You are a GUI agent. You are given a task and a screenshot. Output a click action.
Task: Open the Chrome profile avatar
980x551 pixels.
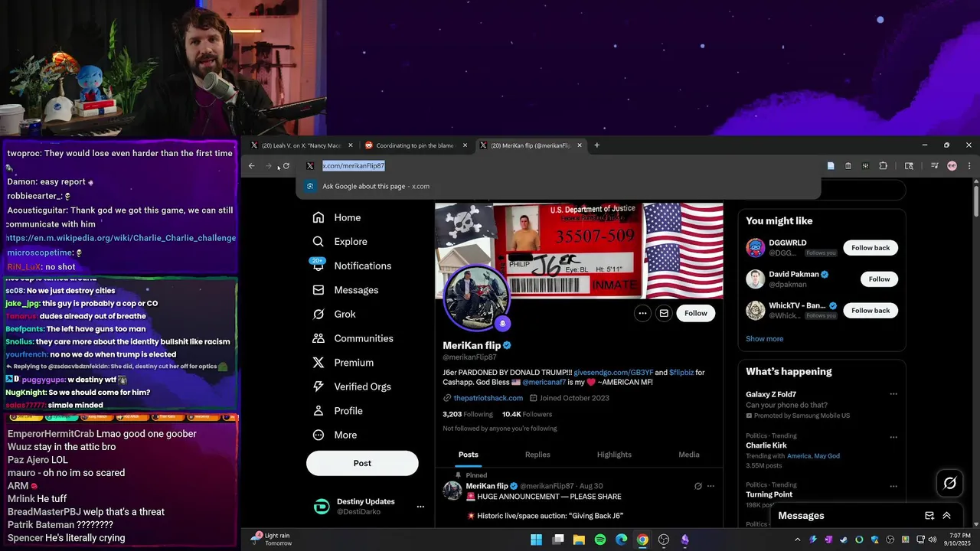[x=952, y=165]
